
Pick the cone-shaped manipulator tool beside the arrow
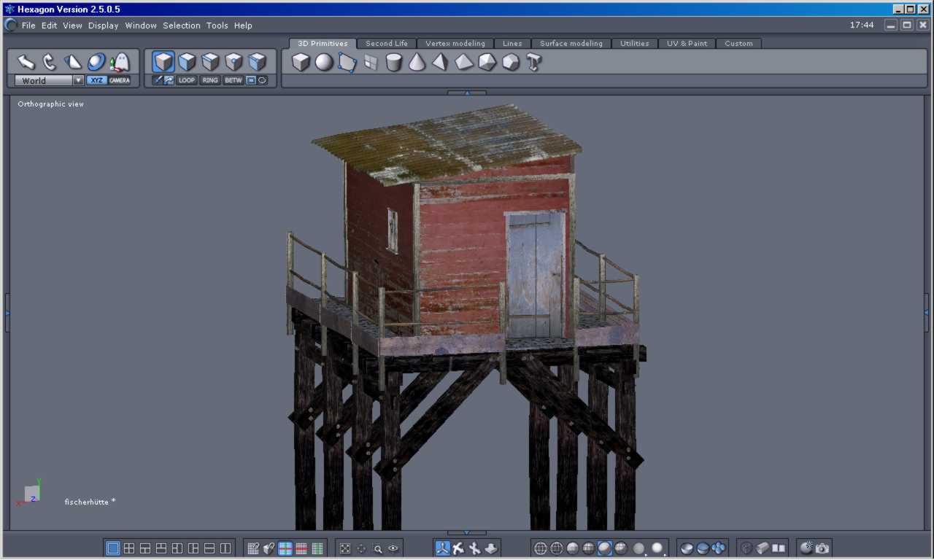73,62
